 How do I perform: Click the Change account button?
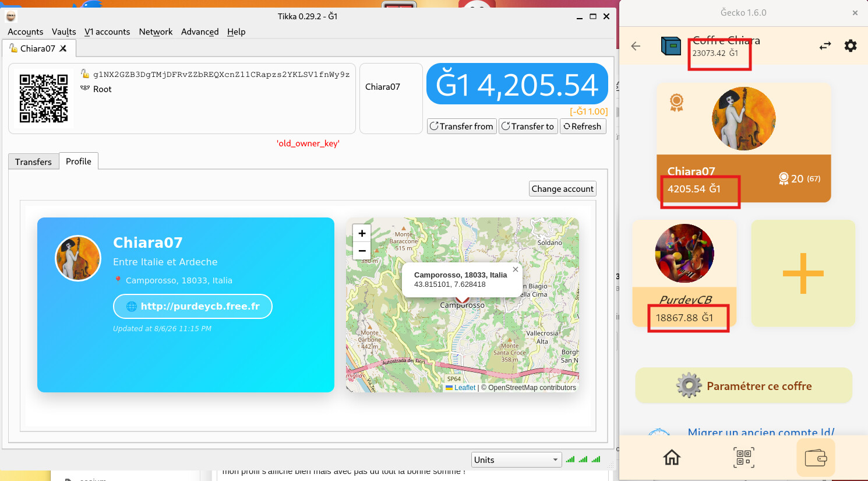click(563, 189)
